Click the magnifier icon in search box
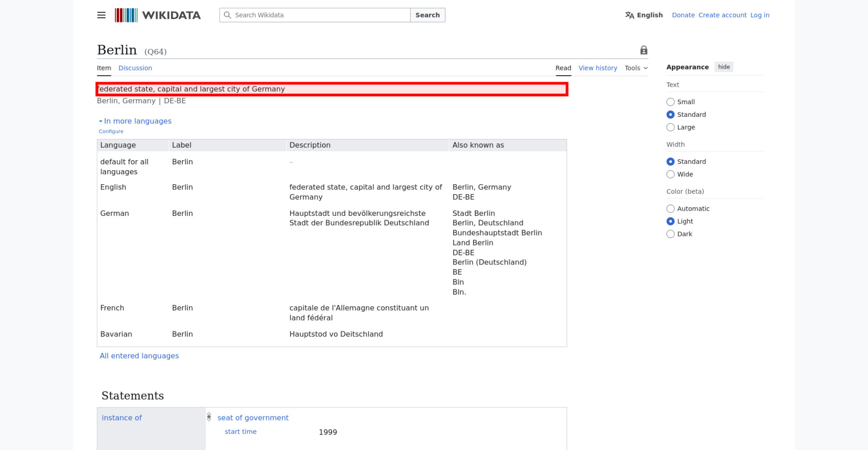Image resolution: width=868 pixels, height=450 pixels. coord(227,15)
